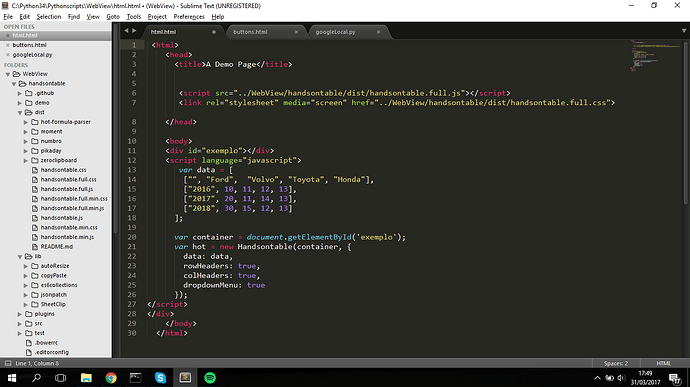Open Google Chrome from the taskbar
The image size is (690, 387).
point(111,378)
